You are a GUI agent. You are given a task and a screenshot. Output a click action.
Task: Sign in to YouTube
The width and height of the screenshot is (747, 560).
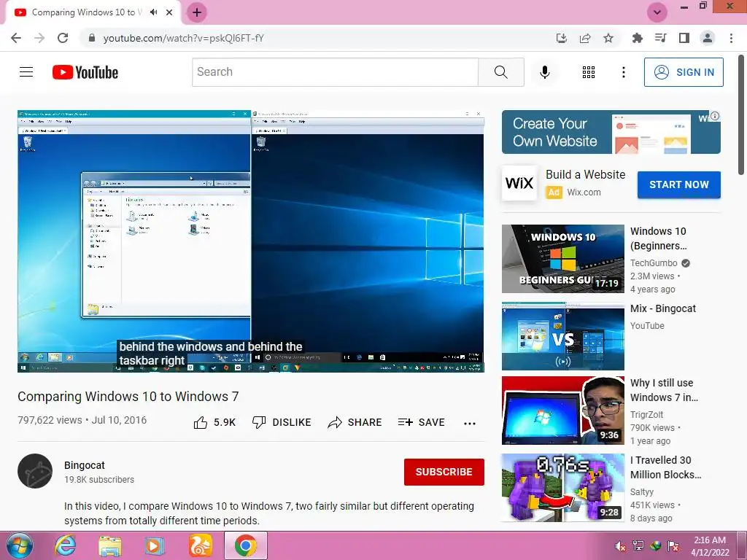(x=684, y=72)
